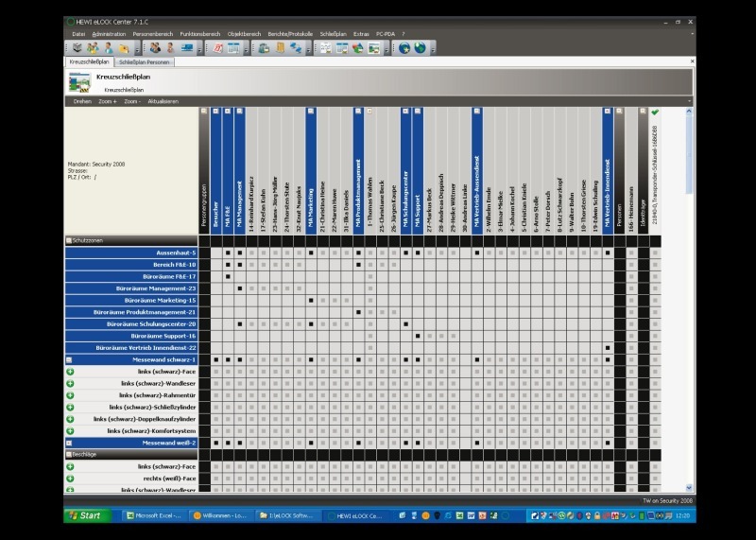
Task: Open the Administration menu
Action: [x=109, y=34]
